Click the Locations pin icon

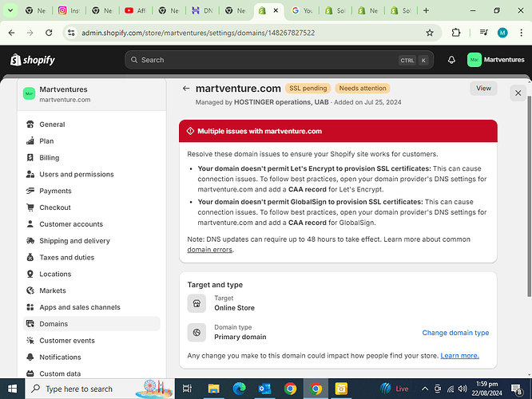click(x=30, y=274)
